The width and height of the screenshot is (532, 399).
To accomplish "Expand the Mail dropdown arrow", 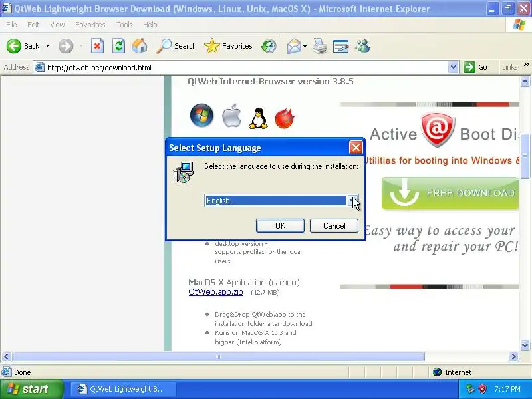I will tap(305, 46).
